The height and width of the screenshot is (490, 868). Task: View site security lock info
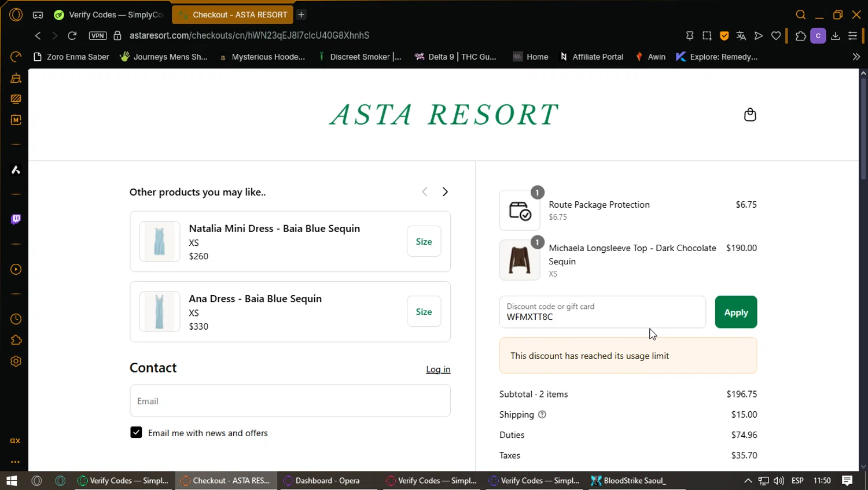coord(117,35)
